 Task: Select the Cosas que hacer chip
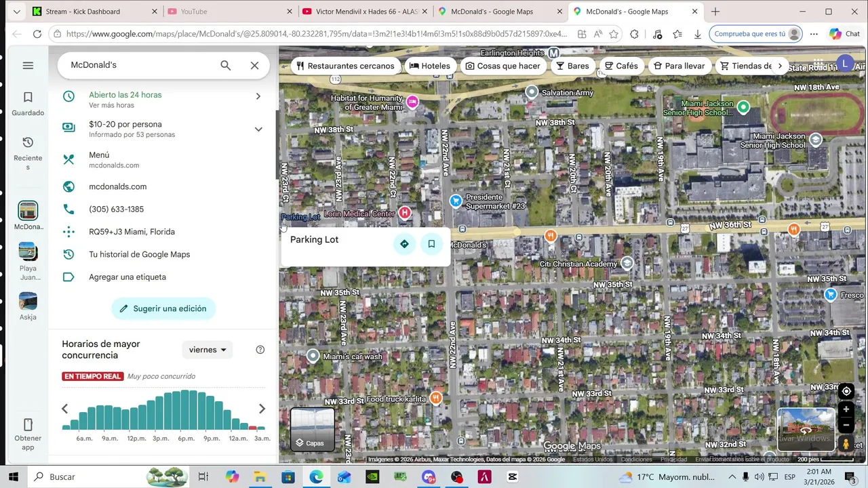502,66
